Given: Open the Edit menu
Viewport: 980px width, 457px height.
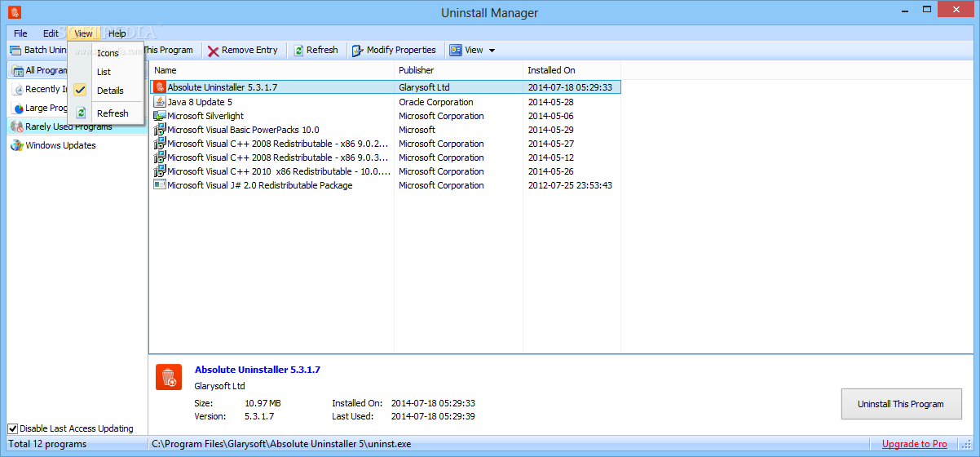Looking at the screenshot, I should [51, 33].
